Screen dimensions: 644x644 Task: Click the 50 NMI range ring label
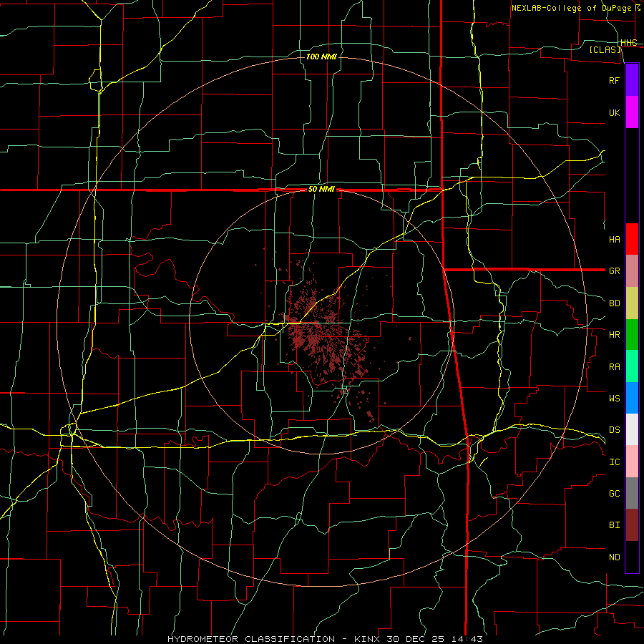pyautogui.click(x=321, y=190)
